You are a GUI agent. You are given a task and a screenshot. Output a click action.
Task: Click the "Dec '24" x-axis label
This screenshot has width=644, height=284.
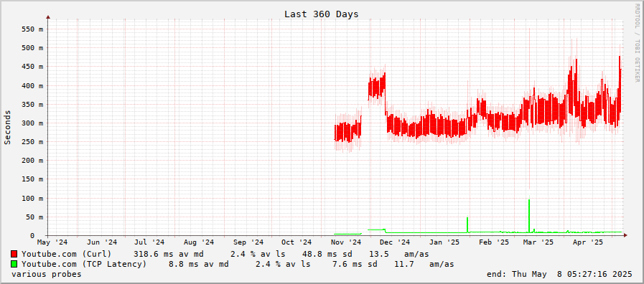(395, 242)
